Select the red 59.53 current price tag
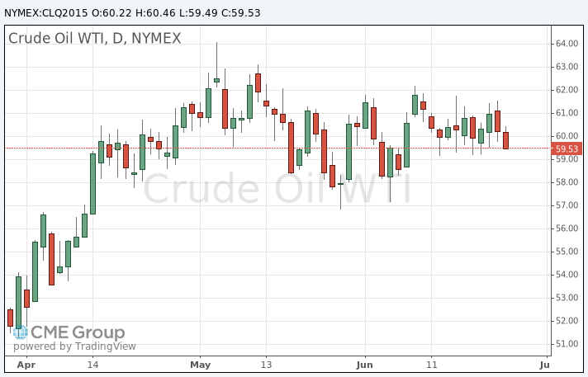Screen dimensions: 588x377 coord(567,148)
